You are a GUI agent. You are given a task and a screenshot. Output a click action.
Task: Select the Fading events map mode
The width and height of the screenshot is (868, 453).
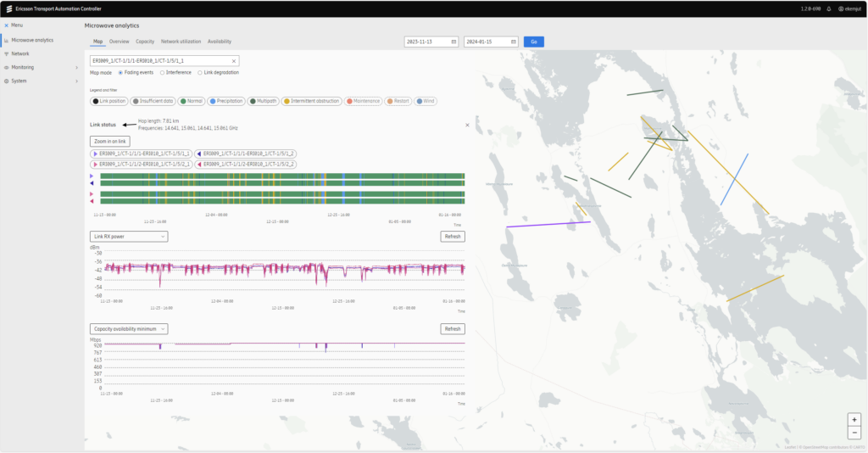pos(120,73)
